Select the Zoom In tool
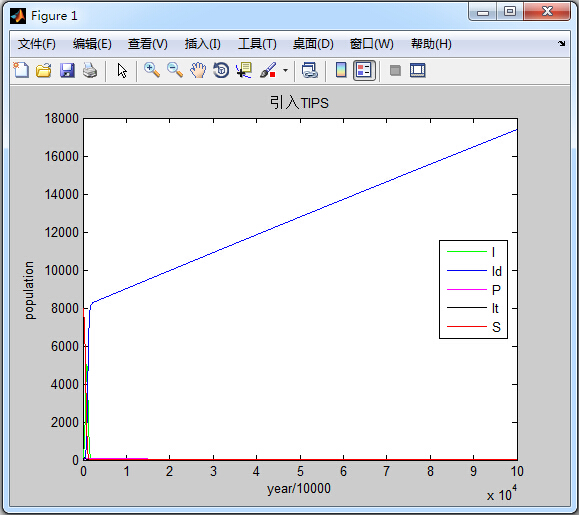This screenshot has height=515, width=579. tap(152, 70)
